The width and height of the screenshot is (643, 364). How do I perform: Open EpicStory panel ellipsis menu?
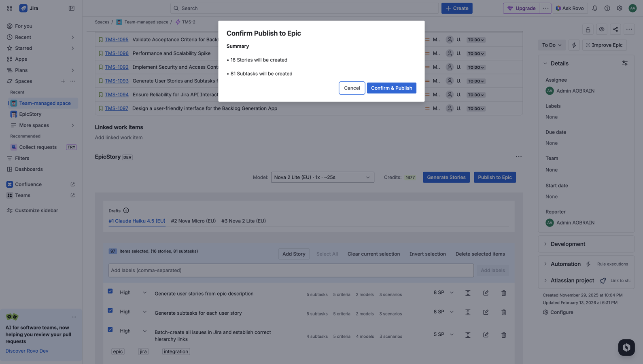[518, 157]
